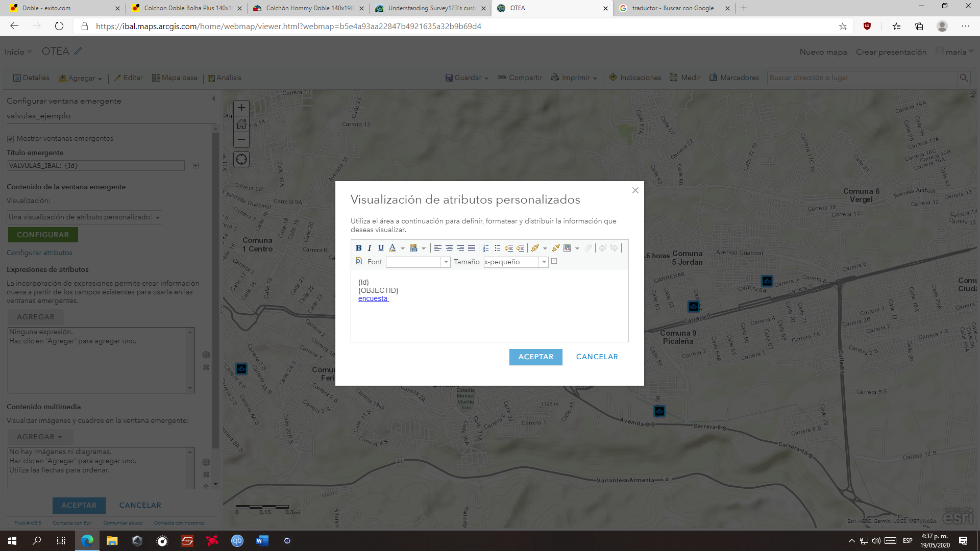Increase text indent
The width and height of the screenshot is (980, 551).
click(x=509, y=248)
